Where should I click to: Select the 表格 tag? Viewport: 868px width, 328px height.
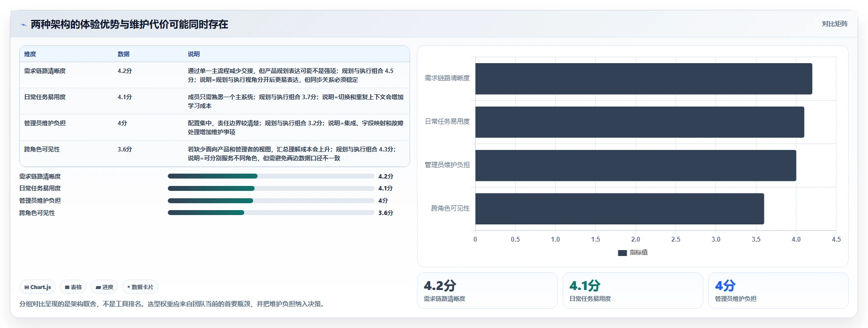pyautogui.click(x=73, y=287)
